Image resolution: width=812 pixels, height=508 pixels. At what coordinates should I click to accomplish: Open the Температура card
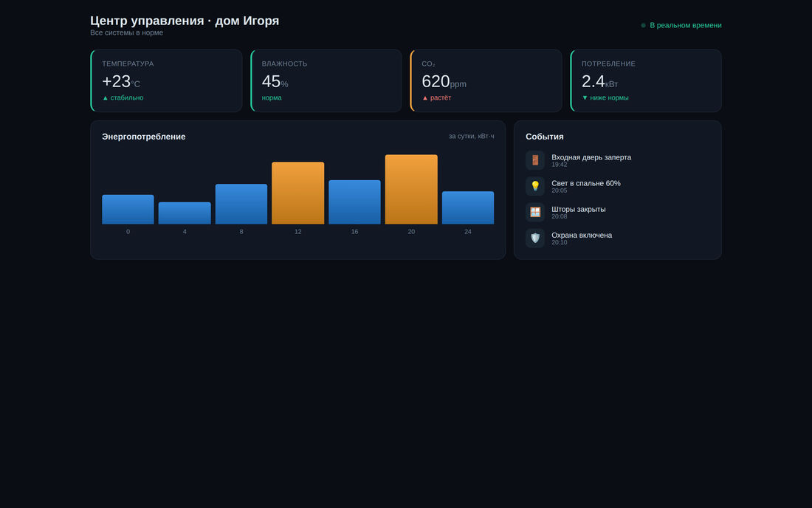click(x=166, y=80)
